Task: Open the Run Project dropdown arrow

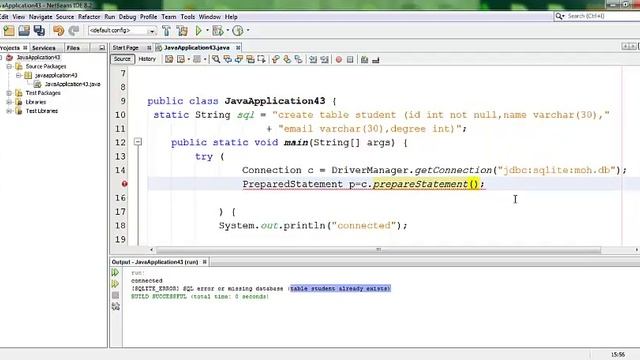Action: coord(207,31)
